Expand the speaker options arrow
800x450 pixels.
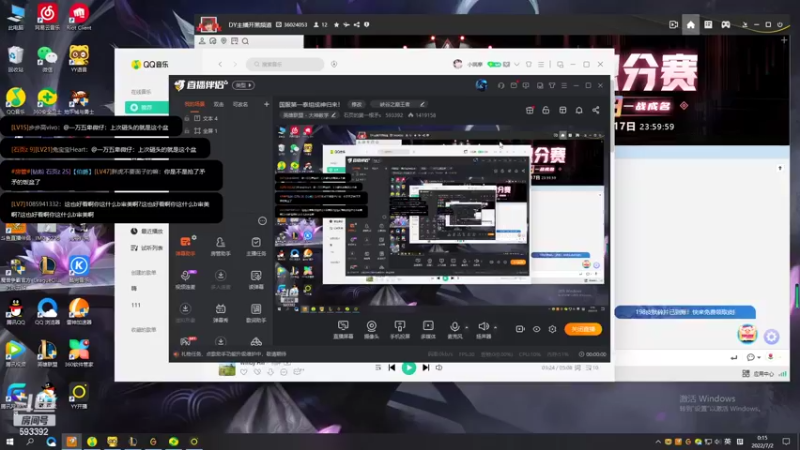[x=495, y=328]
